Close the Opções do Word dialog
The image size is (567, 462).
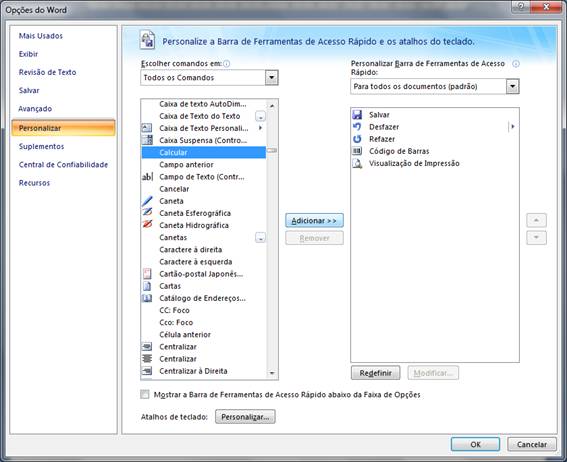pyautogui.click(x=547, y=7)
